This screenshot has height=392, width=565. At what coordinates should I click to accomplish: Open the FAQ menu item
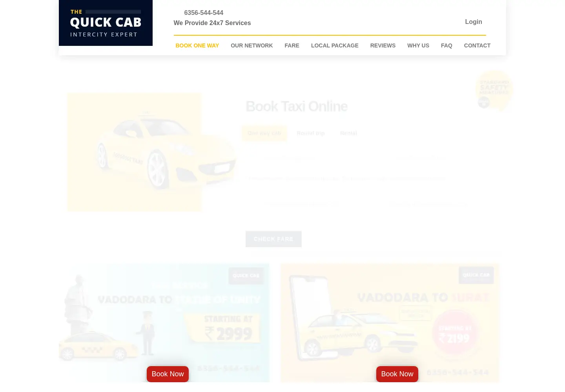click(x=447, y=45)
